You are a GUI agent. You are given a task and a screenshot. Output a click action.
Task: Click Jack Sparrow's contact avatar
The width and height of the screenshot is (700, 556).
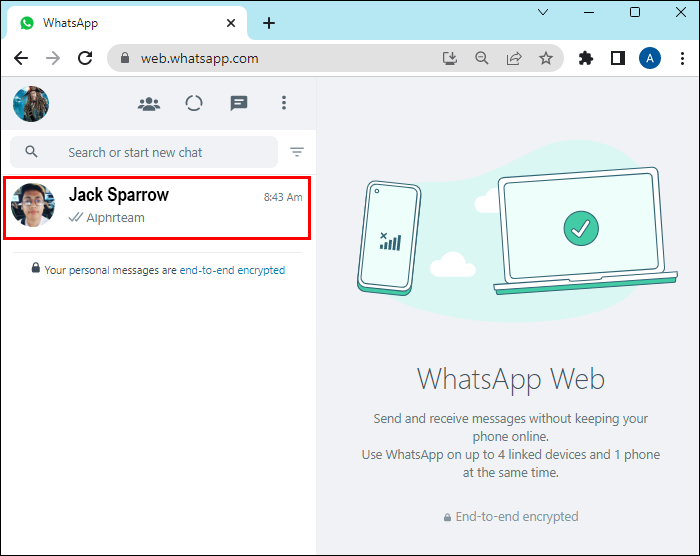(x=33, y=205)
